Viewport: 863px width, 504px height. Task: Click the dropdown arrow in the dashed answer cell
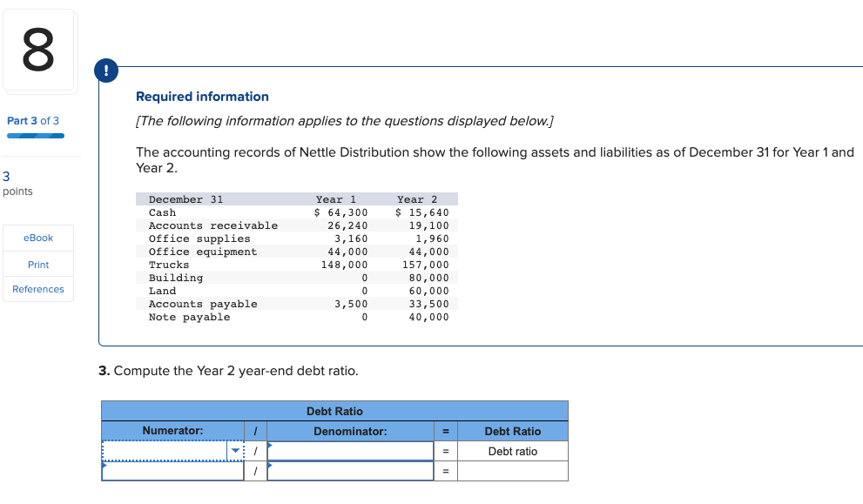(233, 451)
